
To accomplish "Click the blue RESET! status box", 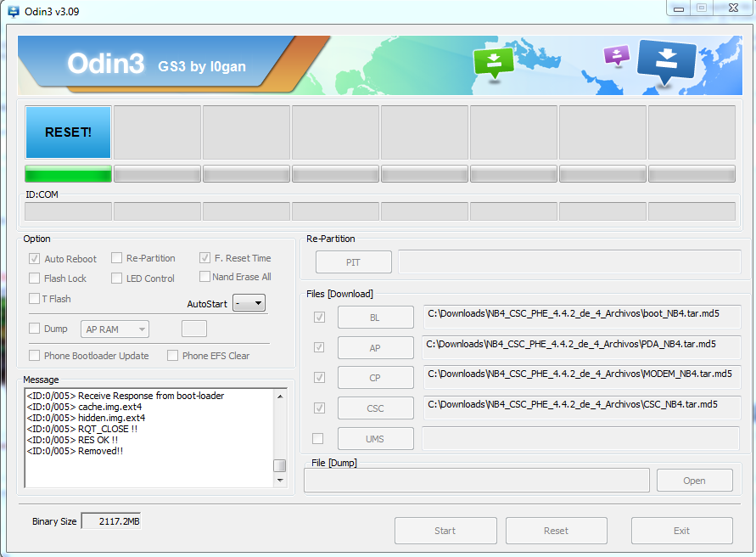I will click(68, 132).
